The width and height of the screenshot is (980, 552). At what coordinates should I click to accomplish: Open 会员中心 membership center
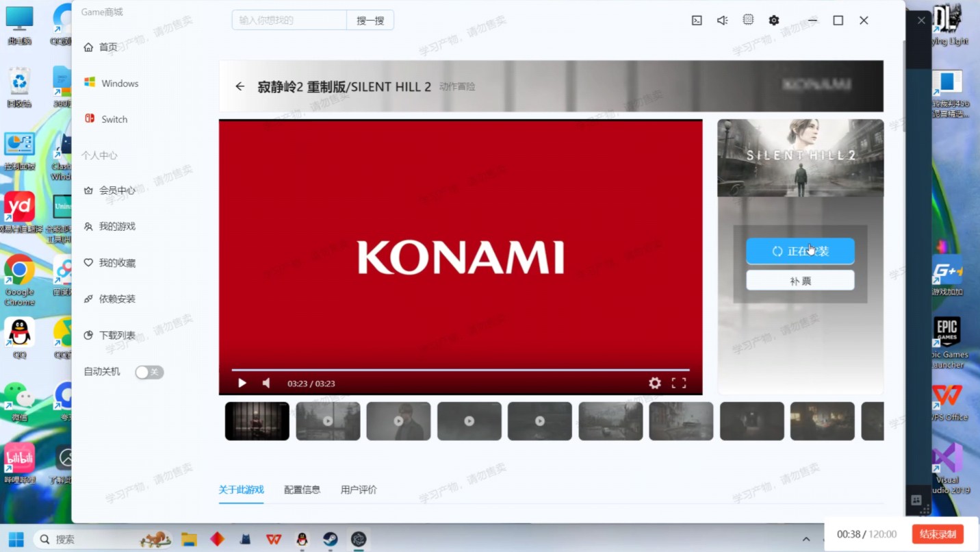(x=109, y=190)
